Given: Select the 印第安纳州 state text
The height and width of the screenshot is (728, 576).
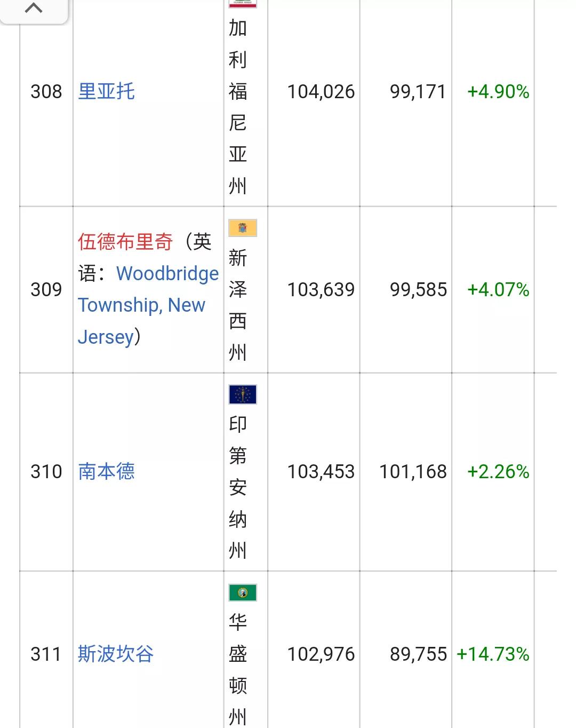Looking at the screenshot, I should tap(238, 487).
